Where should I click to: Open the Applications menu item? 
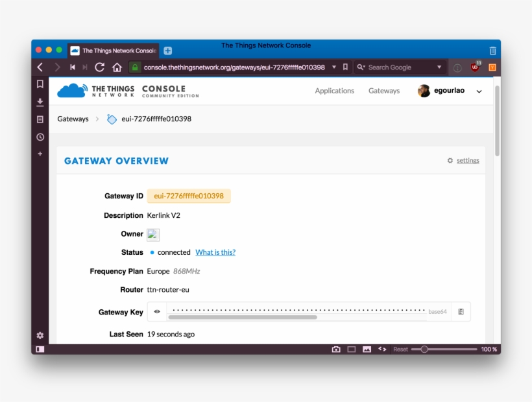point(334,91)
